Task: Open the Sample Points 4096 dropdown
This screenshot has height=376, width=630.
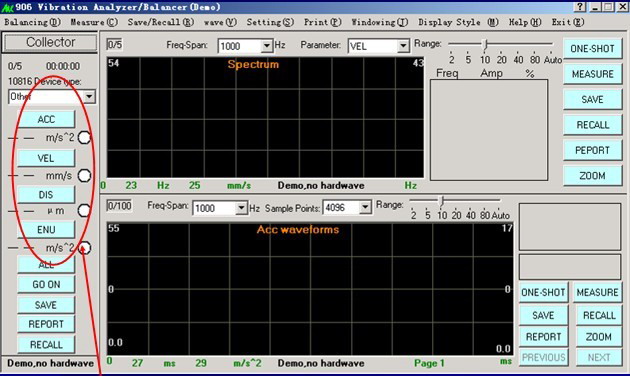Action: (365, 207)
